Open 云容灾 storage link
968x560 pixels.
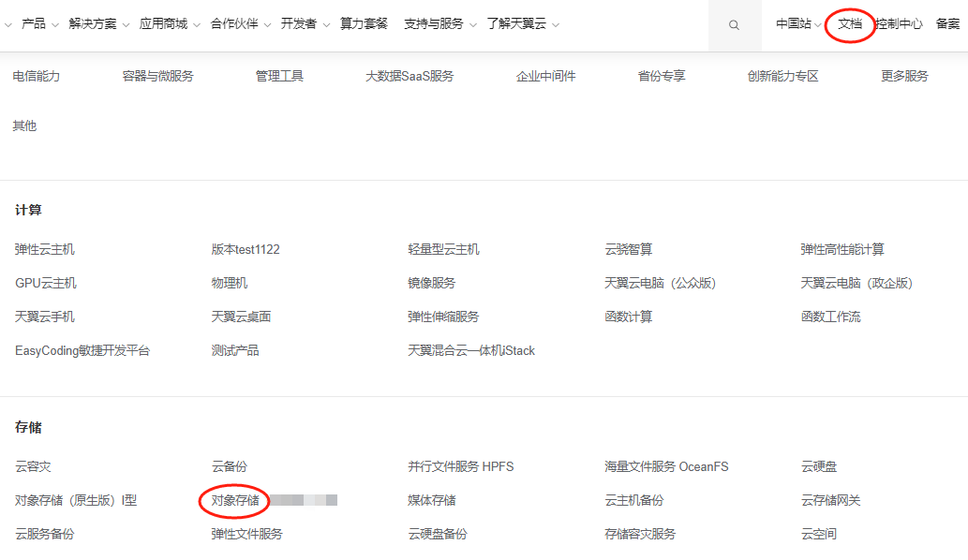33,466
